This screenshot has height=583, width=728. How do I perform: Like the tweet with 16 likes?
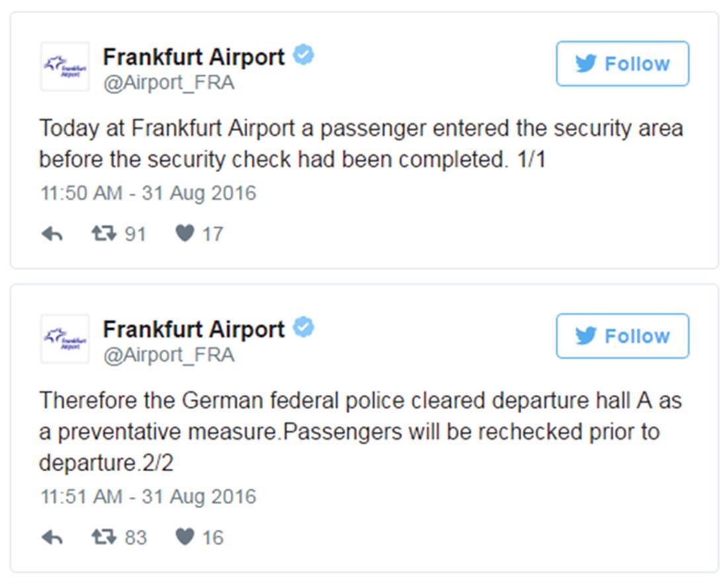pos(185,537)
